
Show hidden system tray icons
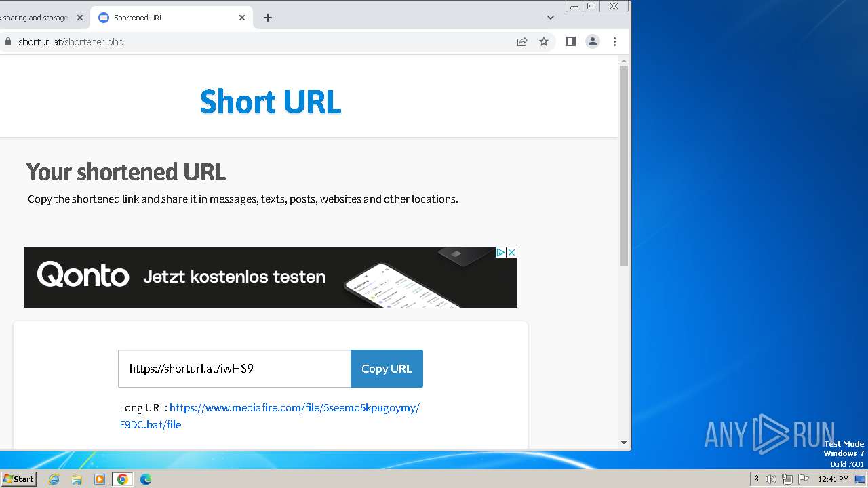(756, 479)
